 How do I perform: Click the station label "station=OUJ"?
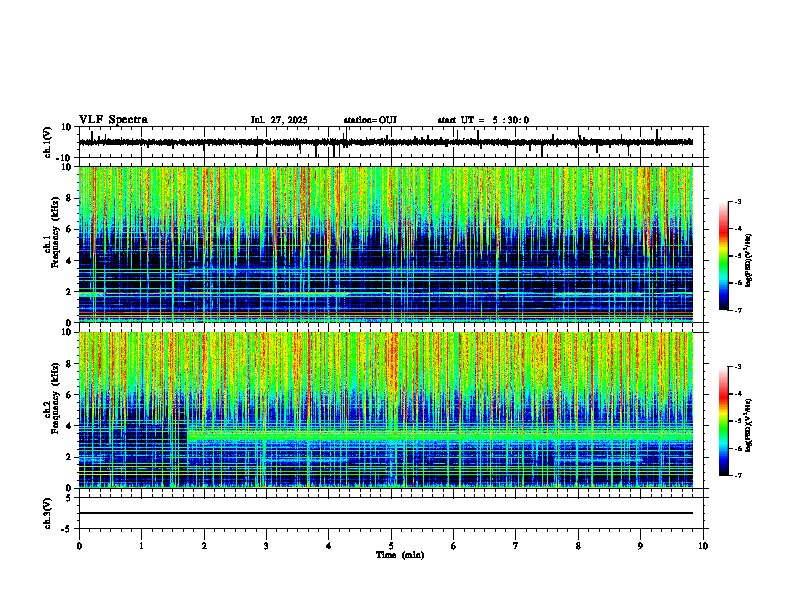click(370, 120)
